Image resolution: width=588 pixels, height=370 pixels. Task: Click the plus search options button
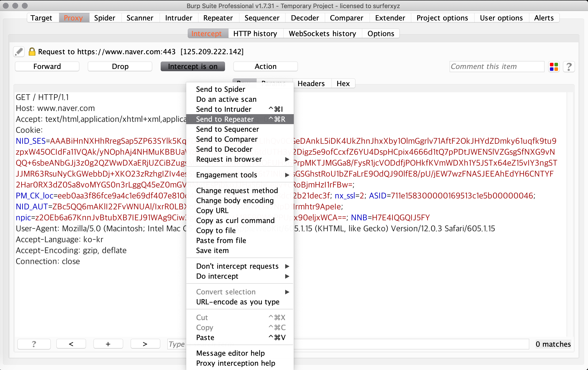click(x=108, y=344)
